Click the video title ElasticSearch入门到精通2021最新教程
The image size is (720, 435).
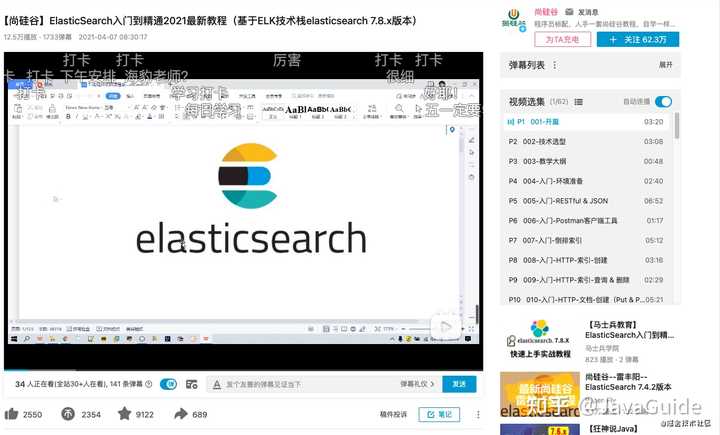pos(210,21)
